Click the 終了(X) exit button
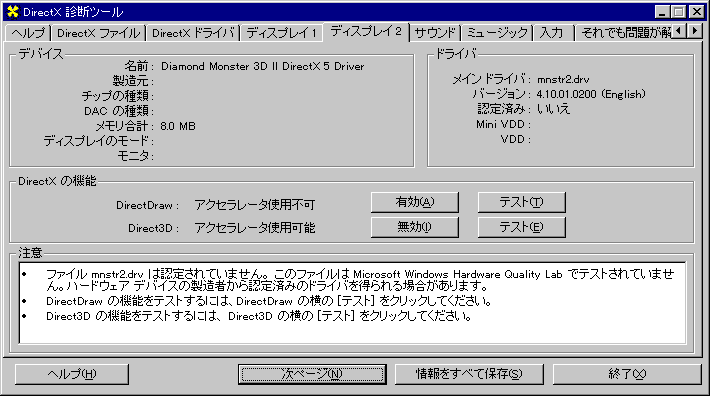 tap(627, 374)
